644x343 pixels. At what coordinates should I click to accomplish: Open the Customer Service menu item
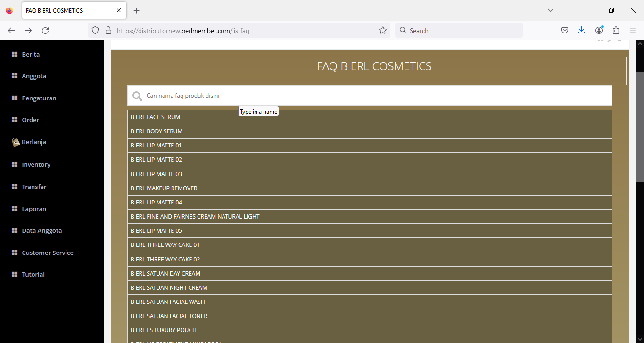[x=48, y=253]
